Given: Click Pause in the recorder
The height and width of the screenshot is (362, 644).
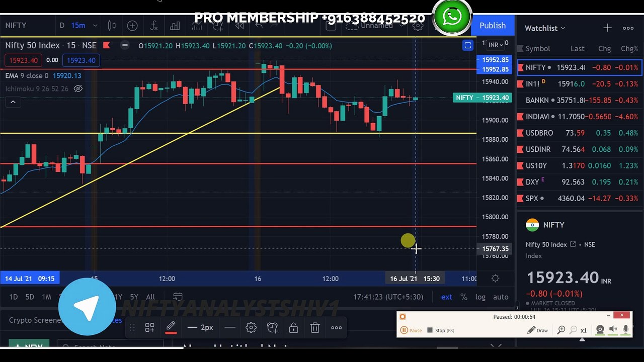Looking at the screenshot, I should (411, 330).
